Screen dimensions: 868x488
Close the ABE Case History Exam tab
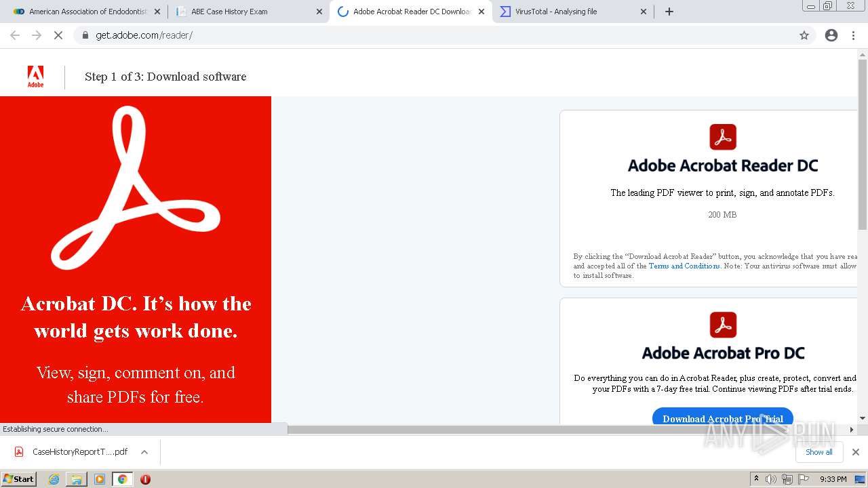[319, 12]
